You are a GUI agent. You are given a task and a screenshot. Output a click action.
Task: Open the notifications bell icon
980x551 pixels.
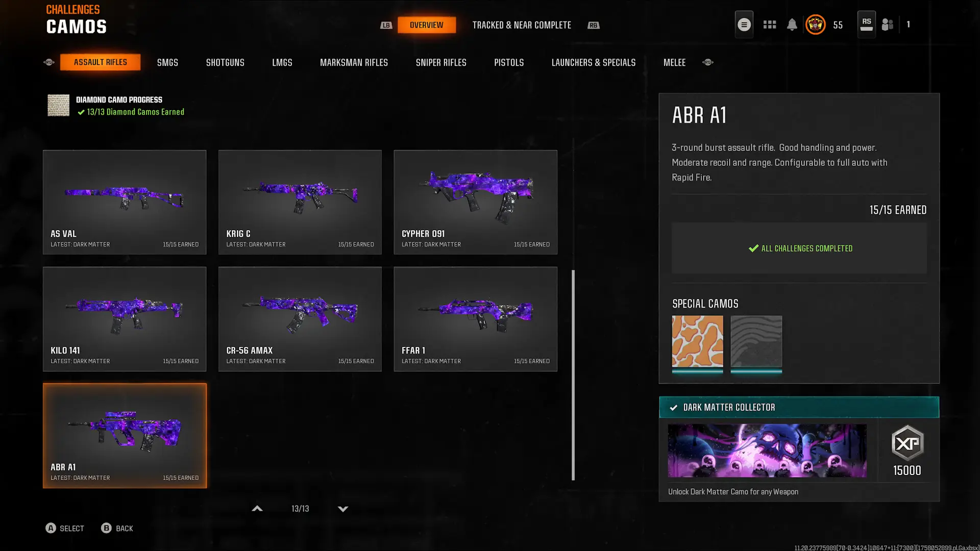click(792, 24)
